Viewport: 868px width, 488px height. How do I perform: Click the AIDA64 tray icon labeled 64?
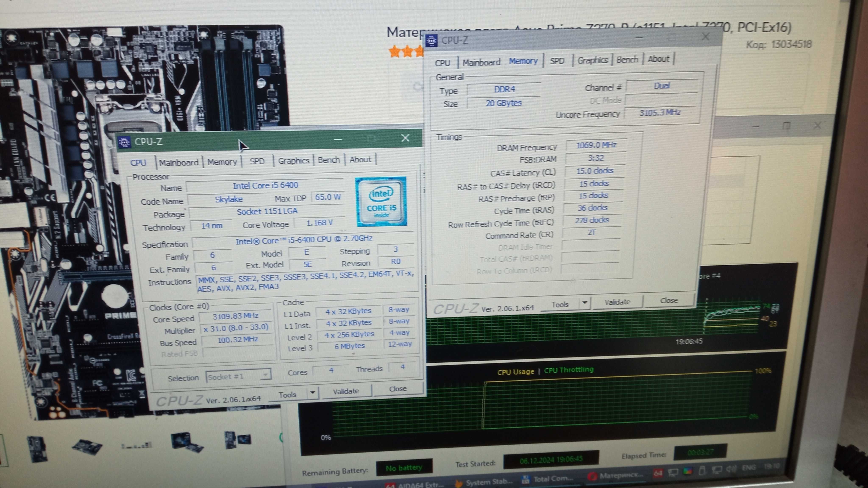658,473
